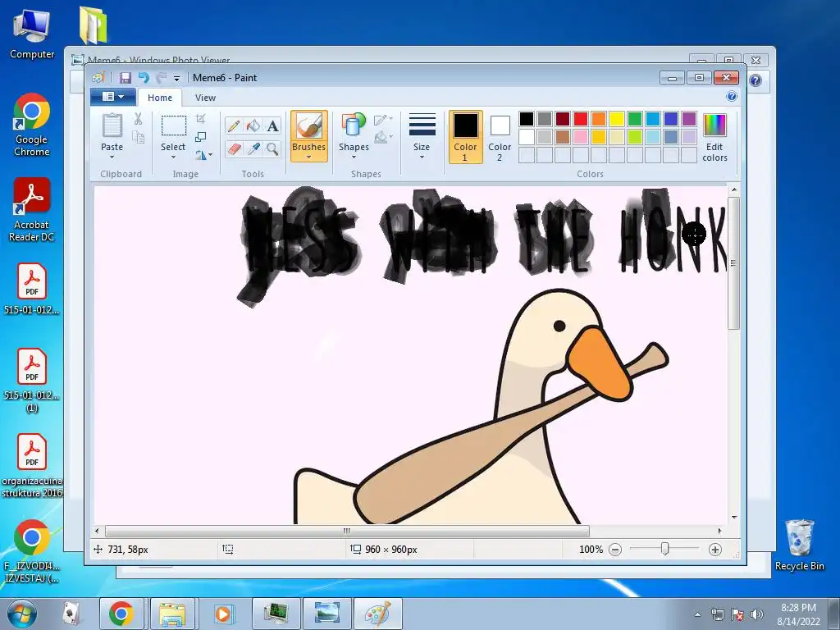This screenshot has width=840, height=630.
Task: Click the Windows Start orb
Action: coord(22,614)
